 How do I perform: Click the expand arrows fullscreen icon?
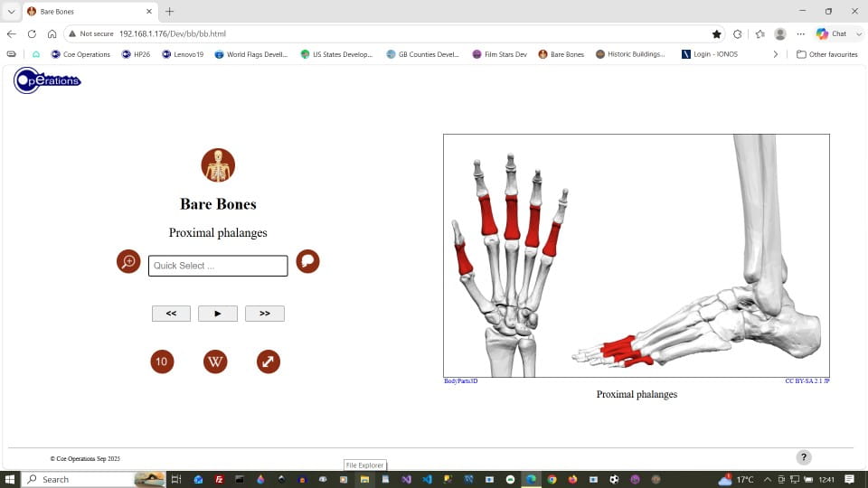tap(269, 361)
